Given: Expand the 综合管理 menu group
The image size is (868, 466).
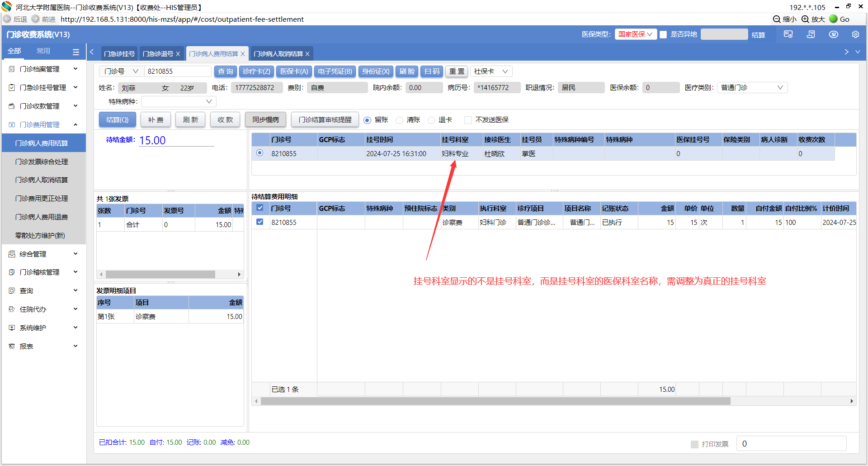Looking at the screenshot, I should [x=75, y=254].
